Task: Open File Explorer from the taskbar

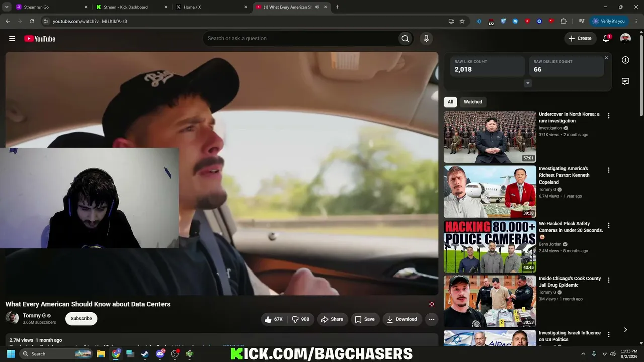Action: click(101, 354)
